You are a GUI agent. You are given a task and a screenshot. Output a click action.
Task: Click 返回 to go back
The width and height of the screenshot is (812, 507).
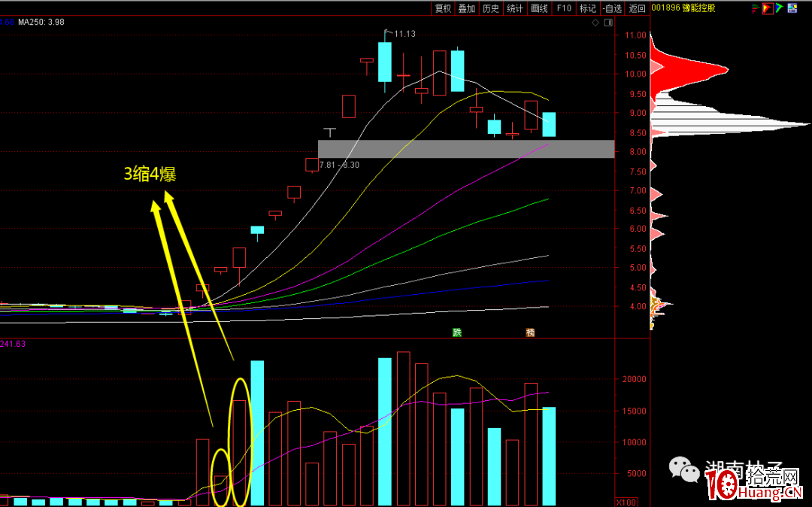637,8
